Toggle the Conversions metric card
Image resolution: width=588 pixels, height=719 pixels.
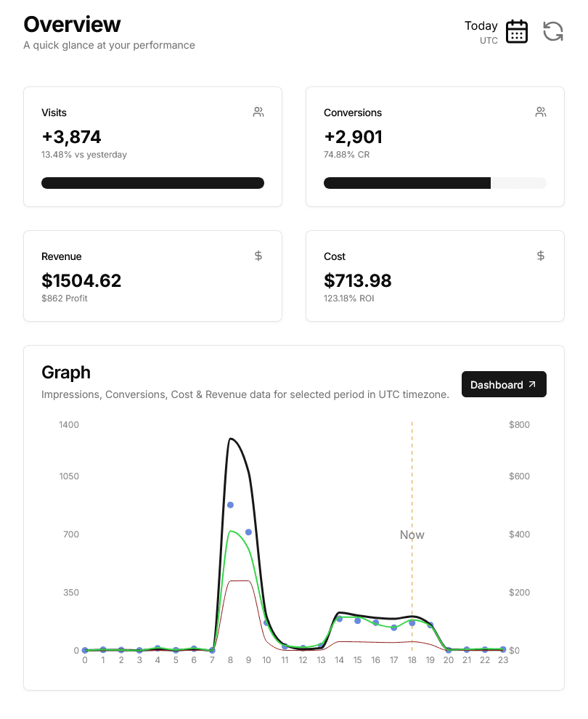pos(434,146)
